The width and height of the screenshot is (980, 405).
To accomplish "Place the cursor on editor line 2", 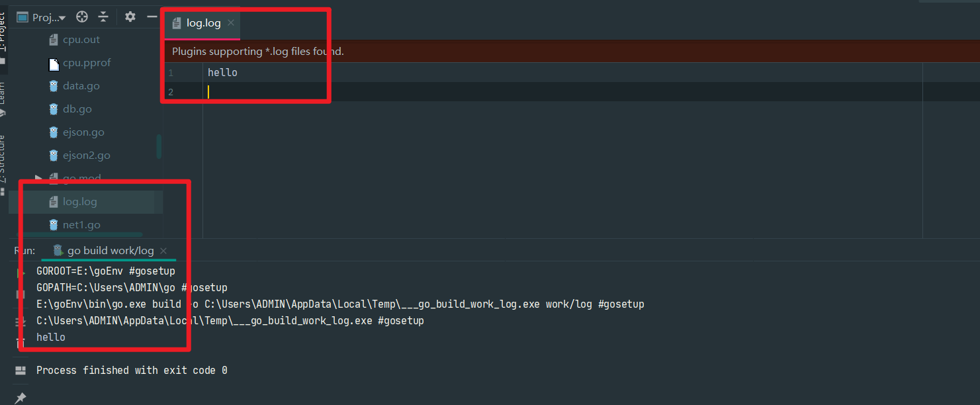I will pos(562,92).
